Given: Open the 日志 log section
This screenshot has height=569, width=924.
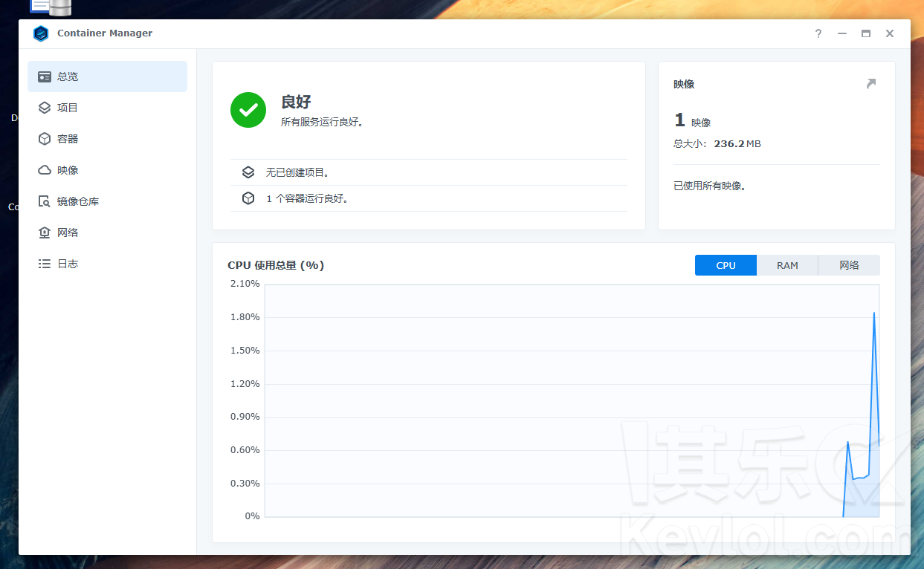Looking at the screenshot, I should (x=68, y=264).
